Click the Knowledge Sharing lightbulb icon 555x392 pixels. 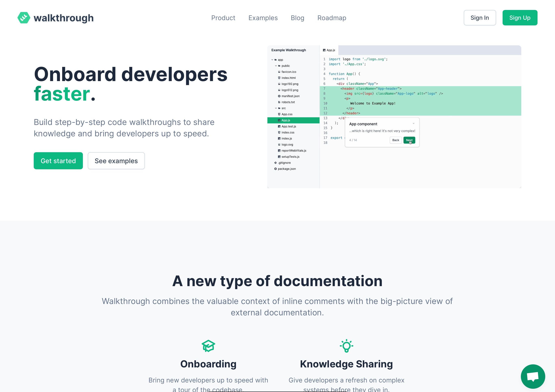[x=347, y=346]
